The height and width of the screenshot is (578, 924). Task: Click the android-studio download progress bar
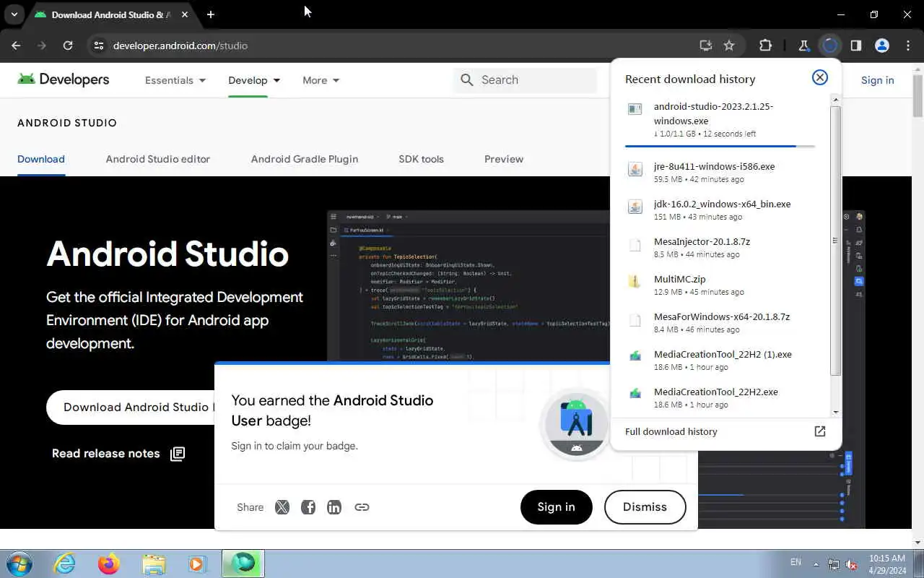pyautogui.click(x=720, y=146)
